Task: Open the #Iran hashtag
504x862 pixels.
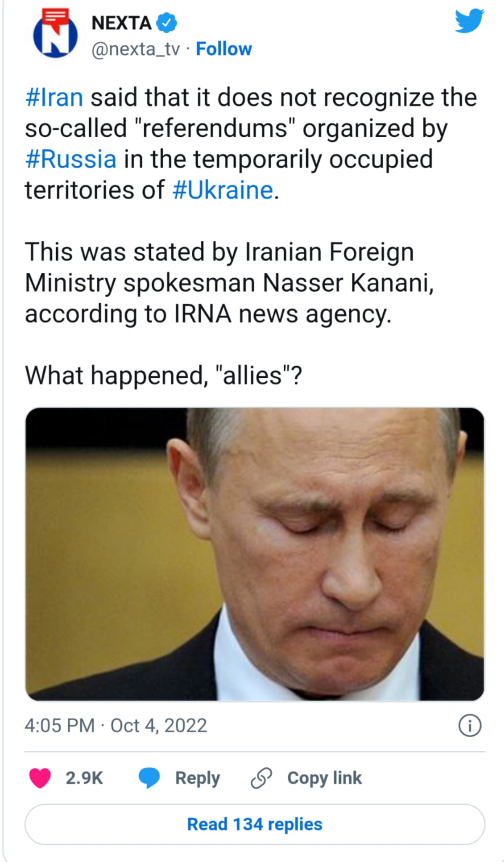Action: 54,98
